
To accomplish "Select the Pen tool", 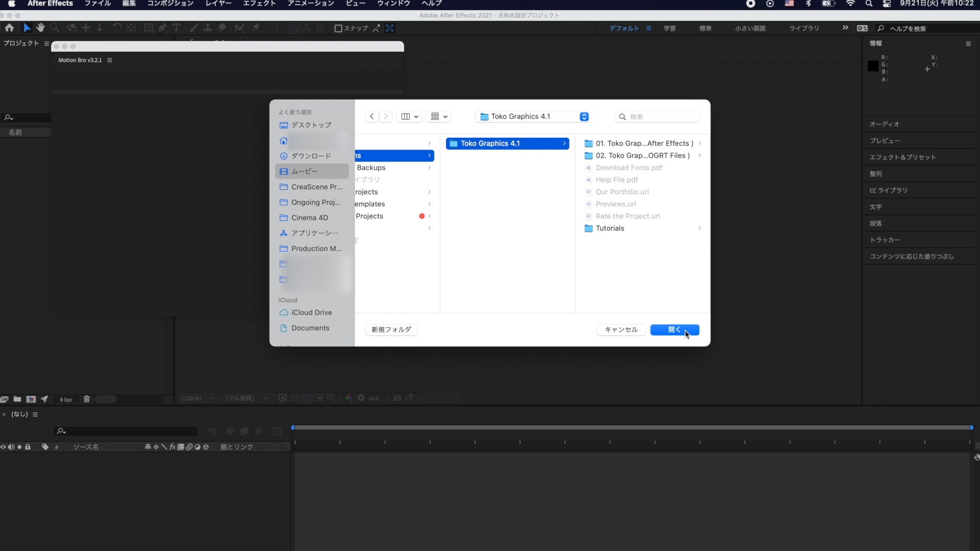I will click(162, 28).
